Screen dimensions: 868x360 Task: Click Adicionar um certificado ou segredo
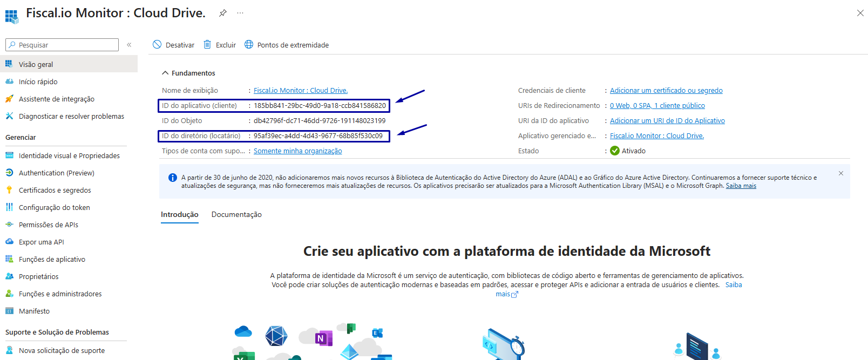pos(666,91)
